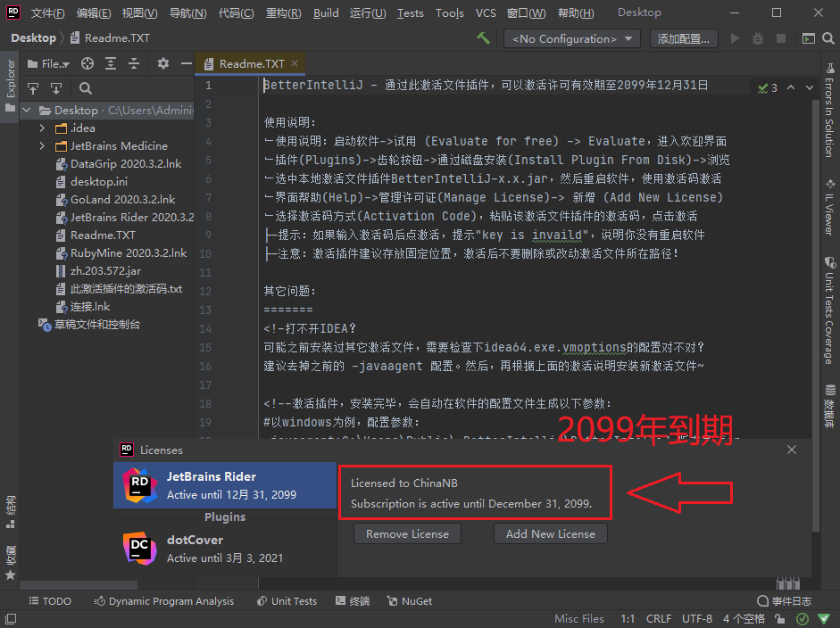Viewport: 840px width, 628px height.
Task: Click the Remove License button
Action: [x=407, y=533]
